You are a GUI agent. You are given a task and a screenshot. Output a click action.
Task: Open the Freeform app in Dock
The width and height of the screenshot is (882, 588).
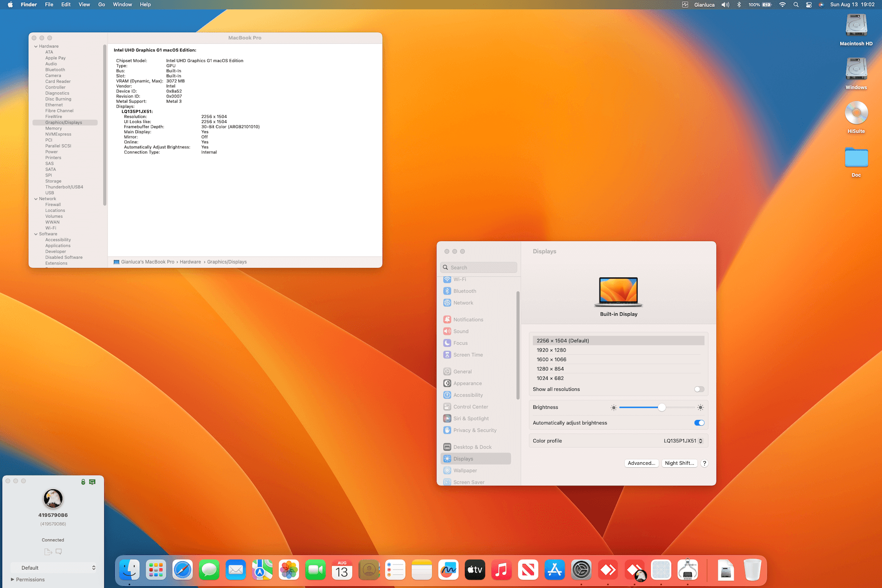[448, 570]
